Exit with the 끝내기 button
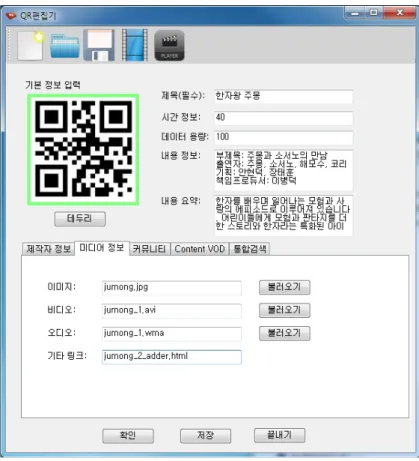Image resolution: width=419 pixels, height=461 pixels. pyautogui.click(x=280, y=435)
